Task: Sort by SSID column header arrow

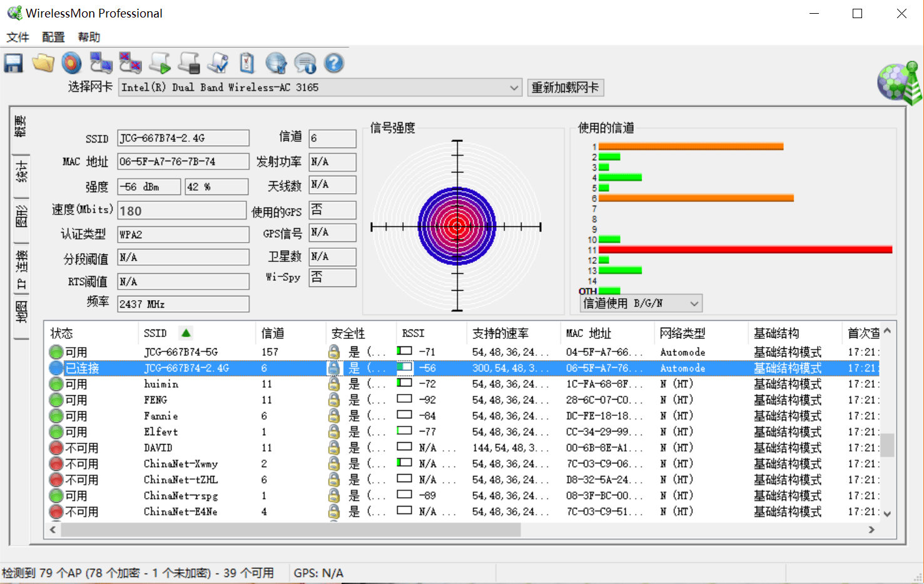Action: [186, 333]
